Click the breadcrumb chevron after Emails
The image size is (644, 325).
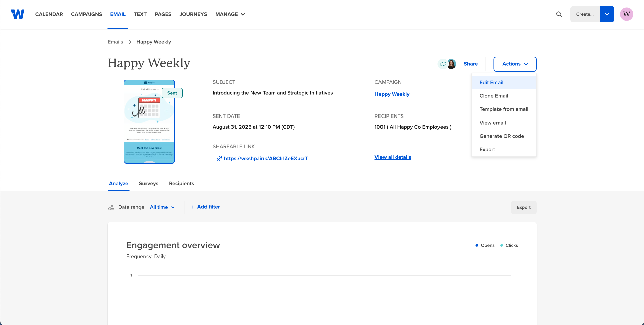coord(130,42)
